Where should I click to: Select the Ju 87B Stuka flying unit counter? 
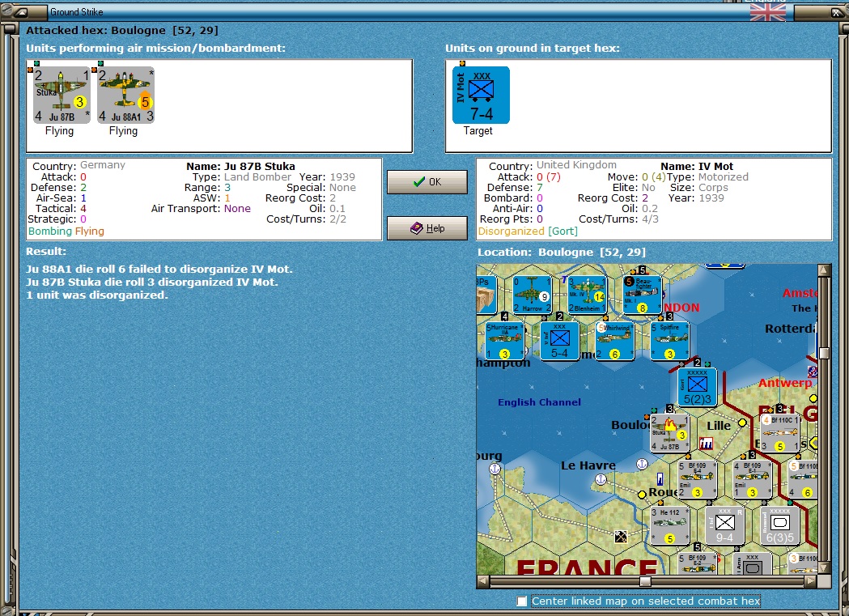(62, 96)
